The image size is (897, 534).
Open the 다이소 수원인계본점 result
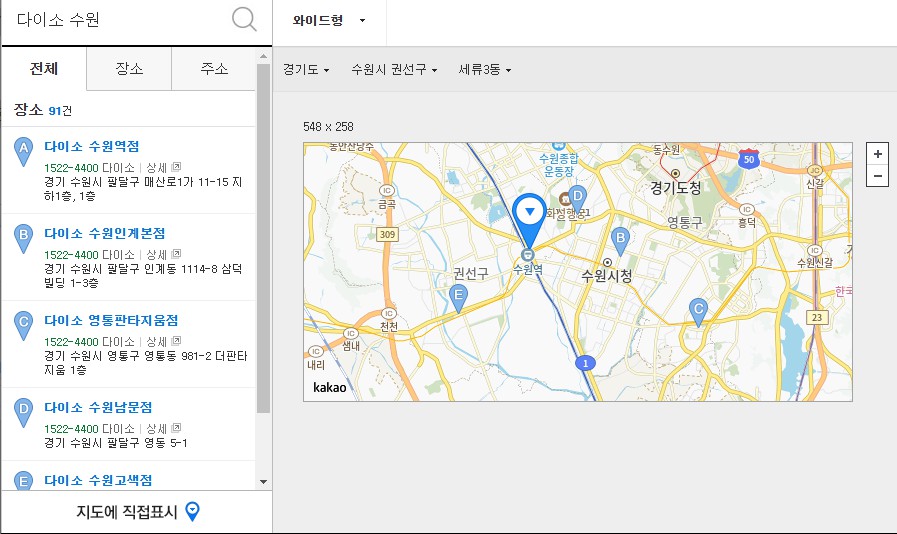pos(105,234)
